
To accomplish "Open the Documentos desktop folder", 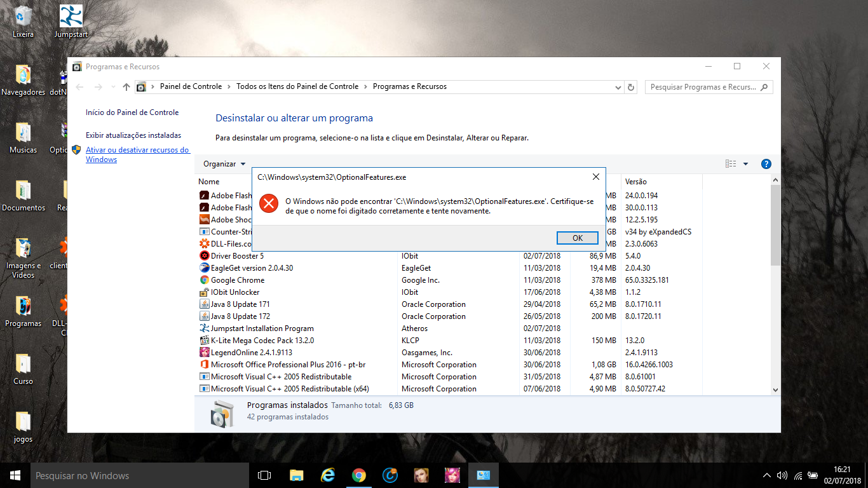I will coord(23,196).
